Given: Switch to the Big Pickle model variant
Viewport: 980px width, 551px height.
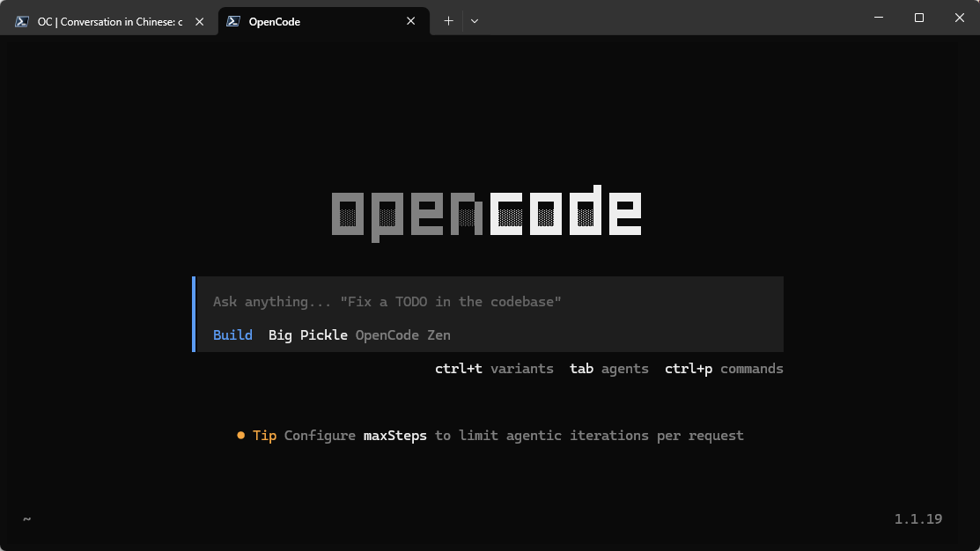Looking at the screenshot, I should 307,334.
